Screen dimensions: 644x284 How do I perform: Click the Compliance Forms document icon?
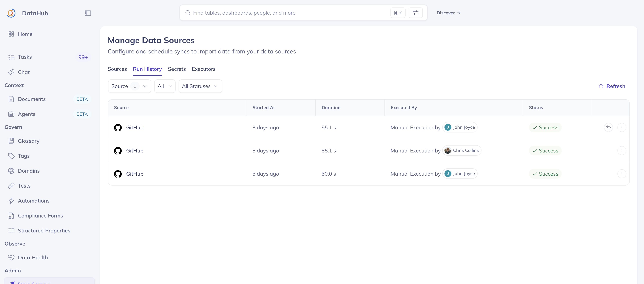click(11, 216)
